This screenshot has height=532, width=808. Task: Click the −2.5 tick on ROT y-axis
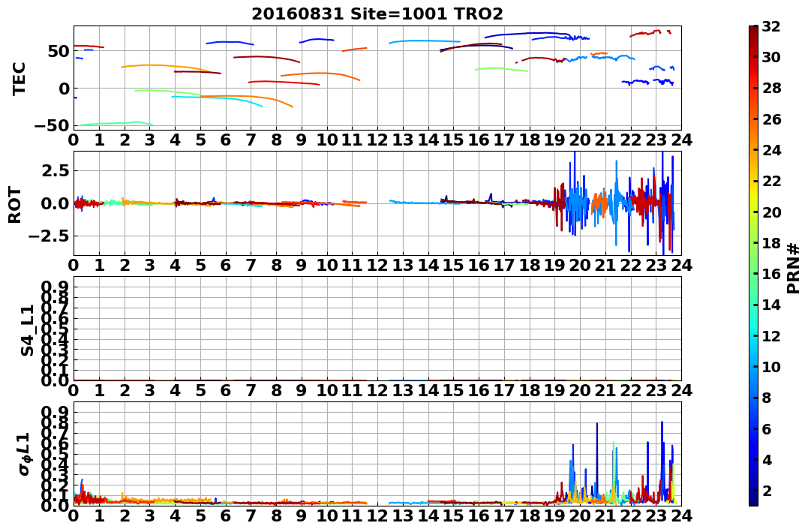pos(50,236)
